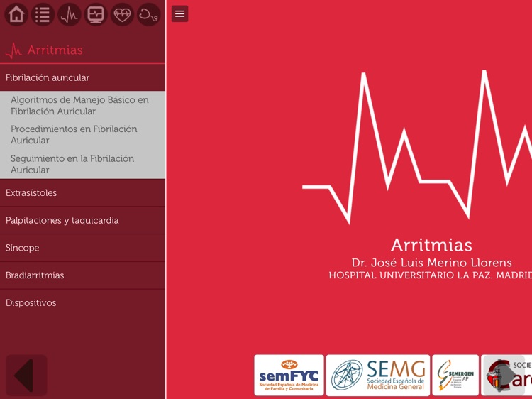Open the SEMERGEN AP logo
This screenshot has height=399, width=532.
[455, 376]
